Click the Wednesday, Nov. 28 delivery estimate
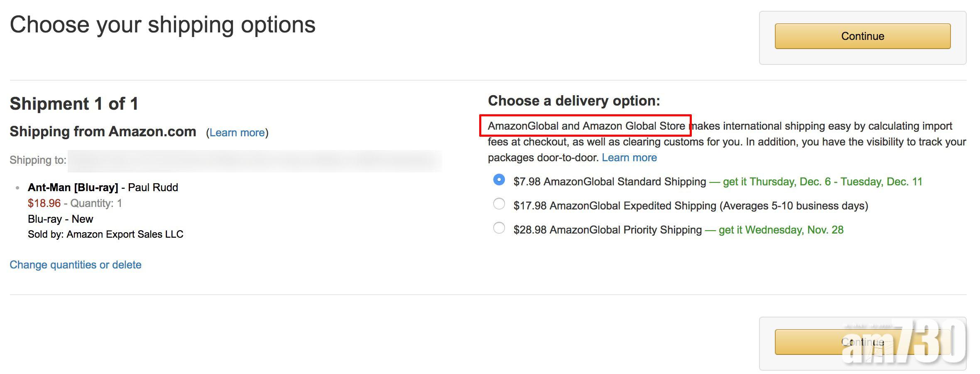Image resolution: width=980 pixels, height=374 pixels. point(781,230)
